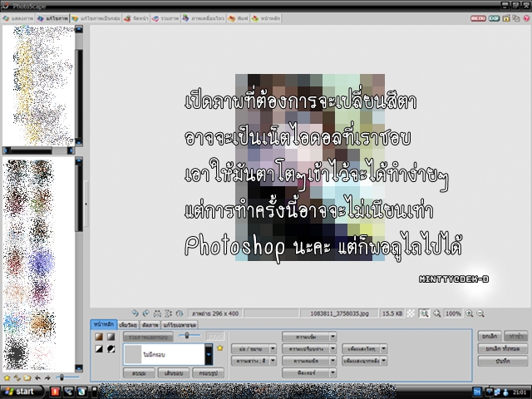Open the arrow beside ฟิลเตอร์

click(x=332, y=372)
